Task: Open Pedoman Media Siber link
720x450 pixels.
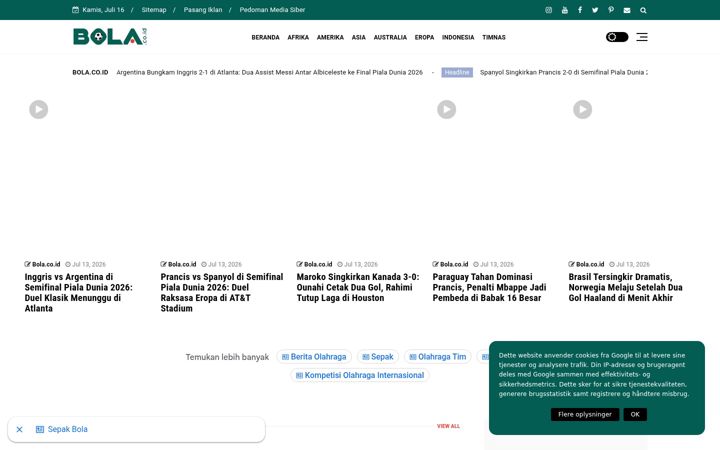Action: (272, 10)
